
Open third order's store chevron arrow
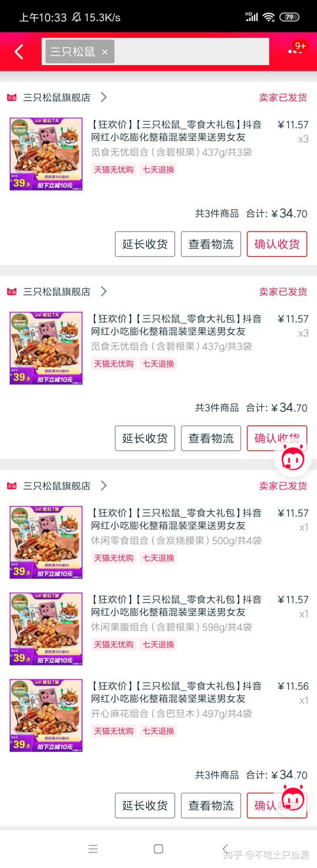(104, 485)
